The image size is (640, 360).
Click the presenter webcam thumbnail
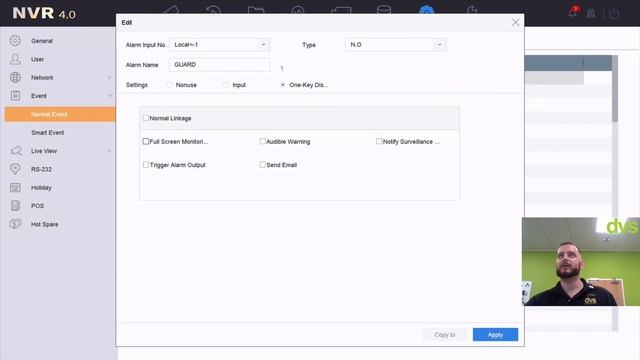pyautogui.click(x=581, y=262)
